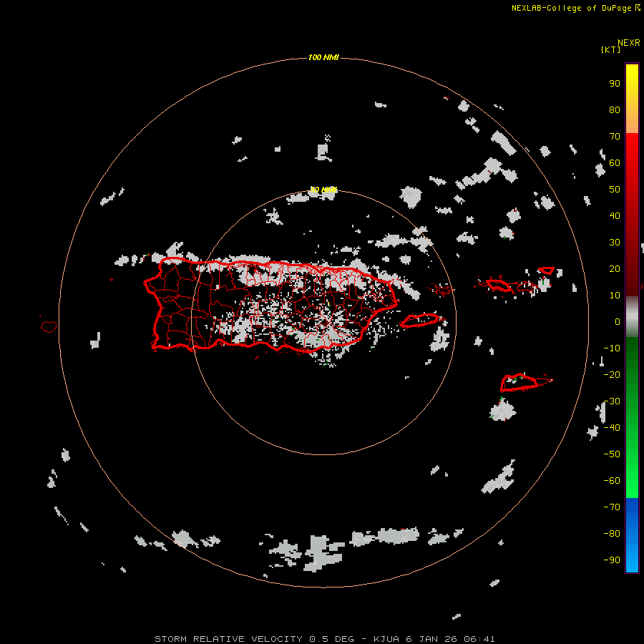Screen dimensions: 644x644
Task: Click the -20 value on the velocity scale
Action: pyautogui.click(x=612, y=375)
